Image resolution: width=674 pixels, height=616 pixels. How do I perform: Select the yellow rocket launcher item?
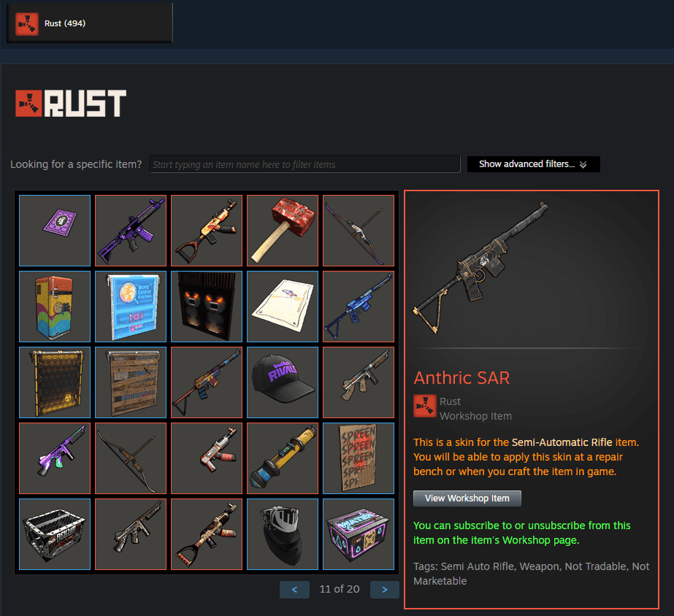click(283, 458)
